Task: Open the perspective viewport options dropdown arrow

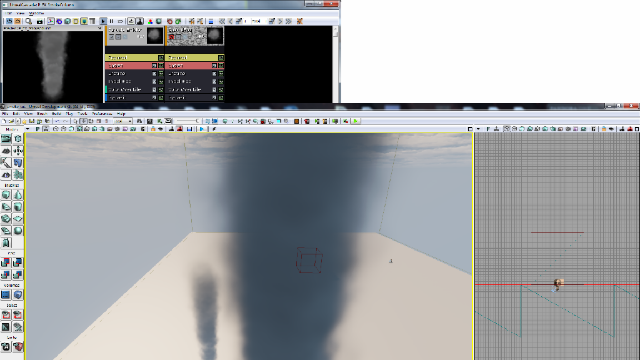Action: point(27,129)
